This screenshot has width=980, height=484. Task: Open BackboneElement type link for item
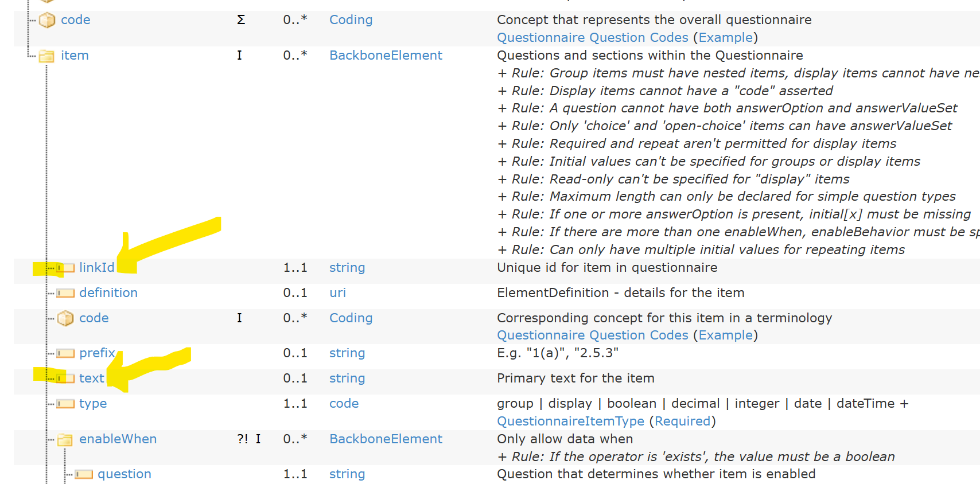tap(386, 56)
